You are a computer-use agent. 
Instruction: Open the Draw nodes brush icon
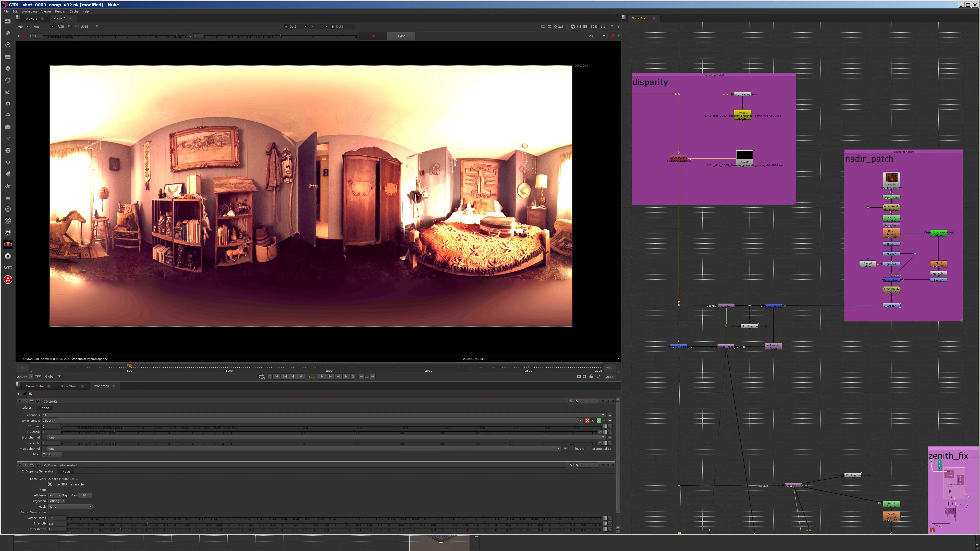8,33
